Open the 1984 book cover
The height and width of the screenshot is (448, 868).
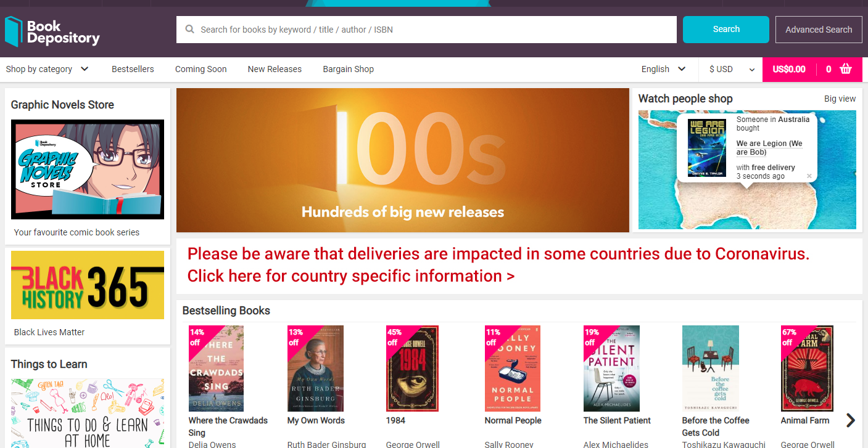tap(412, 369)
